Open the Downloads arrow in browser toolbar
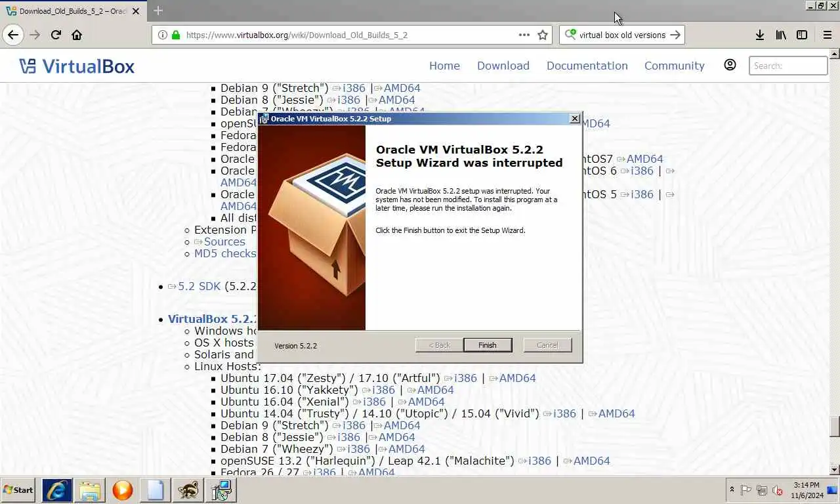Image resolution: width=840 pixels, height=504 pixels. coord(760,35)
